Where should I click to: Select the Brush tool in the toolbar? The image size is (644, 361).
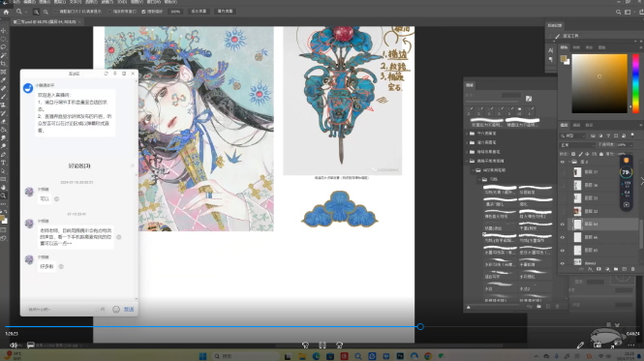[3, 97]
